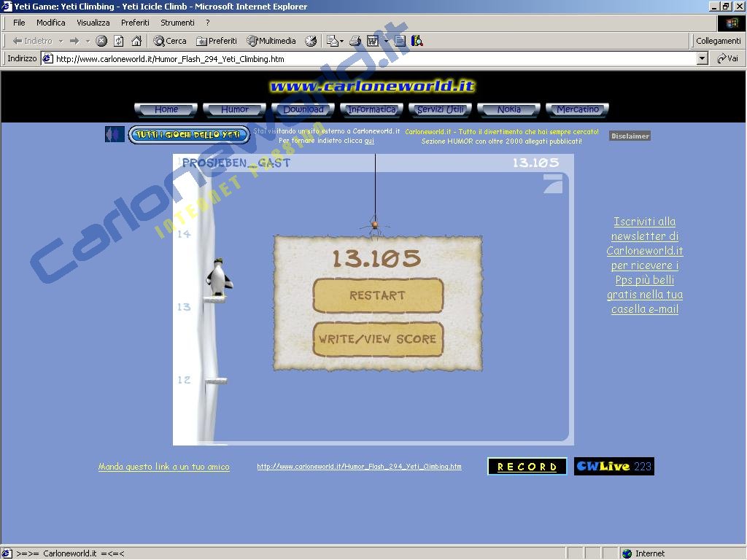Image resolution: width=747 pixels, height=560 pixels.
Task: Stop page loading with the Stop icon
Action: (x=101, y=41)
